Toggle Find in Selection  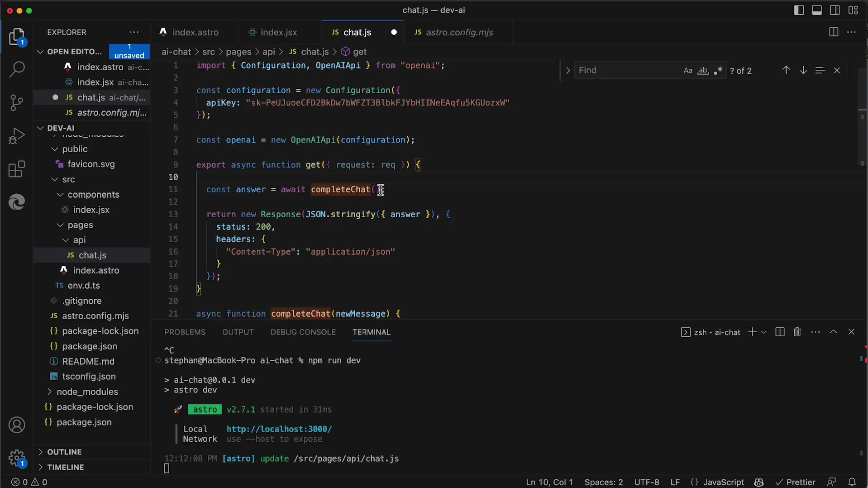click(820, 70)
